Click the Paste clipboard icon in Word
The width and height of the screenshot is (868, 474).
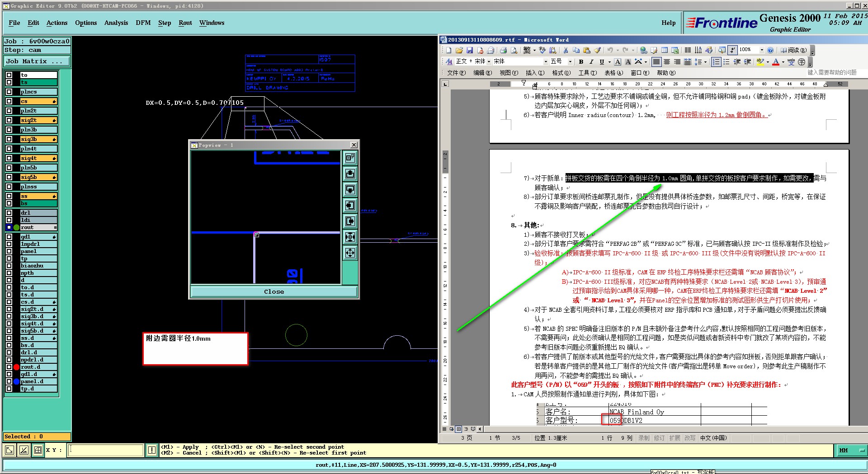coord(587,50)
